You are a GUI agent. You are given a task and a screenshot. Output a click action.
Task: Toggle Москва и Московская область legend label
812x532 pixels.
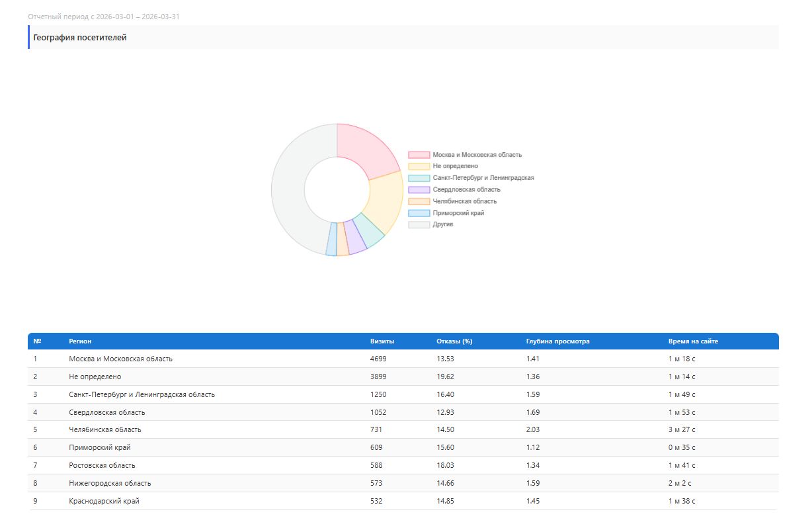click(x=477, y=155)
